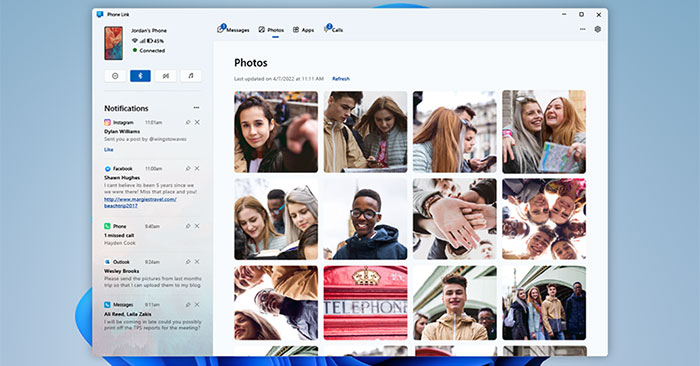The width and height of the screenshot is (700, 366).
Task: Click the Phone Link app icon in title bar
Action: [x=100, y=14]
